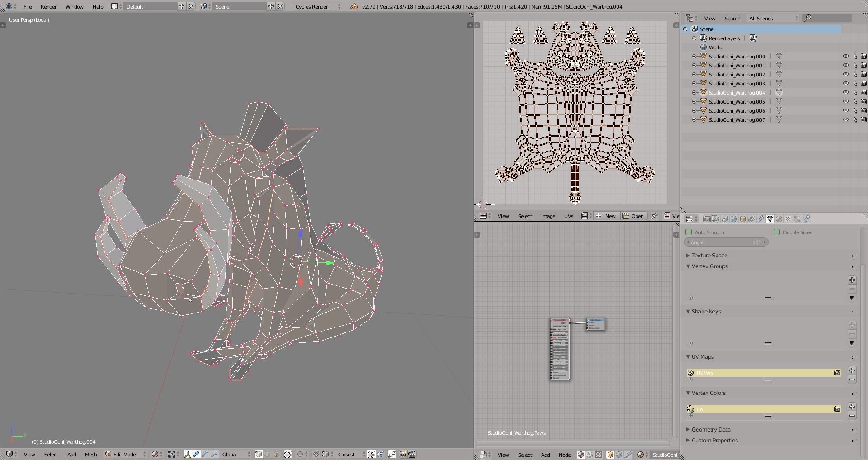The height and width of the screenshot is (460, 868).
Task: Click the OpenGL render camera icon
Action: click(403, 455)
